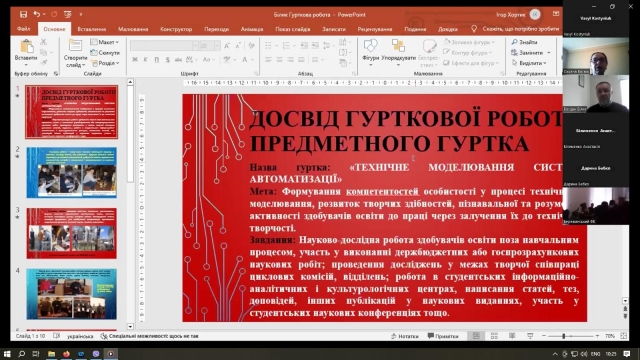Switch to the Анімація ribbon tab
Image resolution: width=640 pixels, height=360 pixels.
[252, 29]
